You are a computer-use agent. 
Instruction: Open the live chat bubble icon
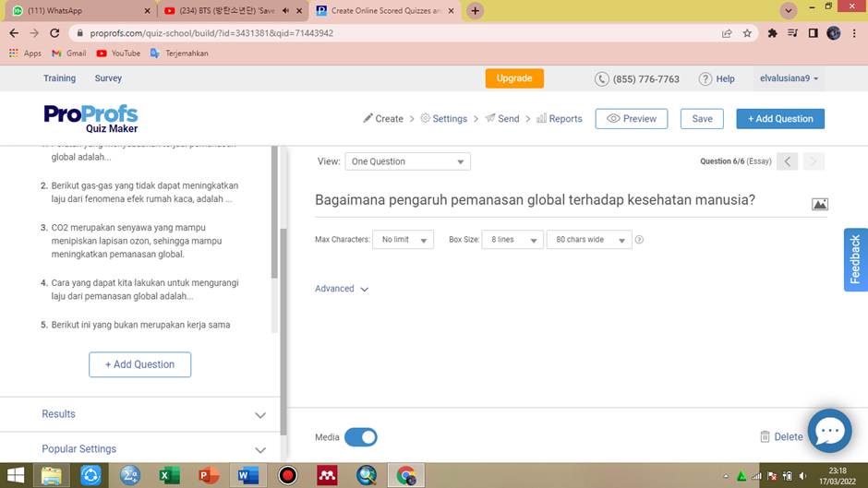point(829,431)
